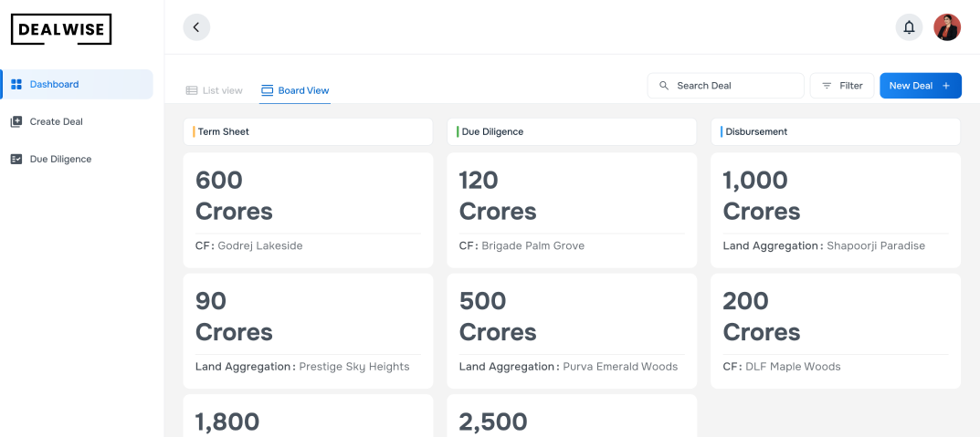Open Due Diligence from sidebar
The image size is (980, 437).
point(60,159)
